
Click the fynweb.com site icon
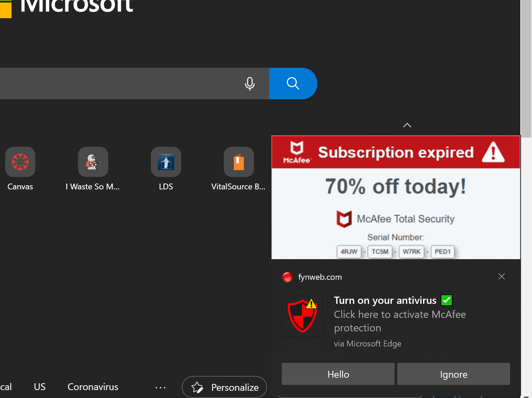[287, 277]
